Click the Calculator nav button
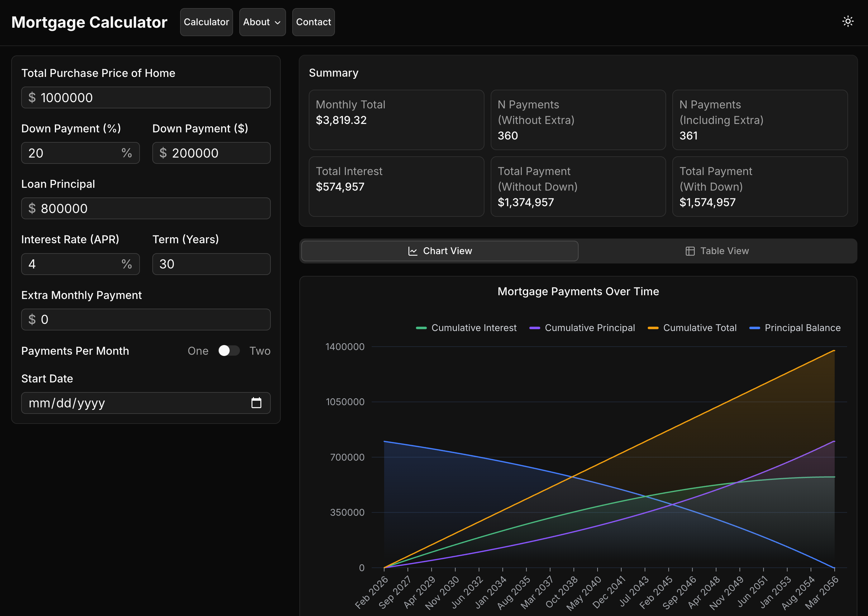The height and width of the screenshot is (616, 868). [x=206, y=22]
